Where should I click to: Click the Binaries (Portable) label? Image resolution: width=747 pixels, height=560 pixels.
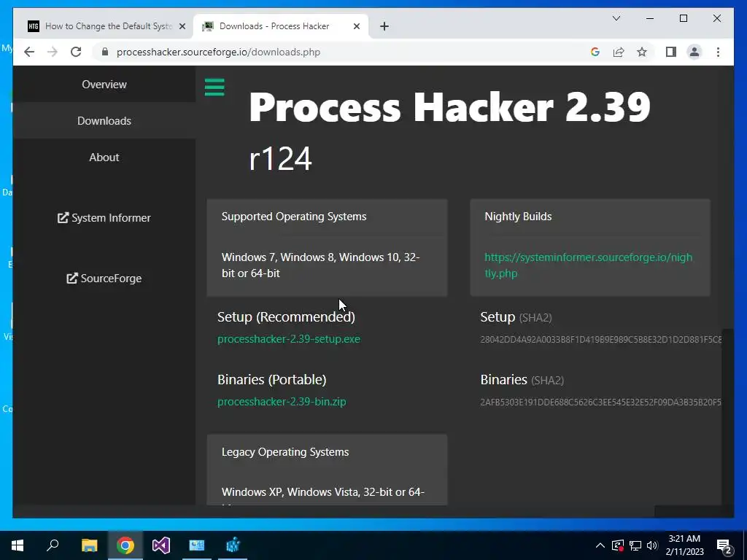(272, 379)
